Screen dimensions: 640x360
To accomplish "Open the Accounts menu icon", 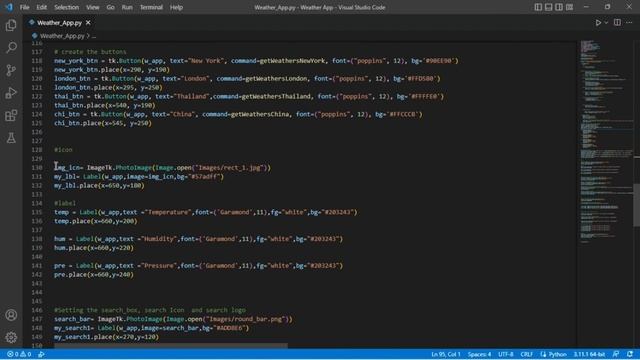I will pos(11,315).
